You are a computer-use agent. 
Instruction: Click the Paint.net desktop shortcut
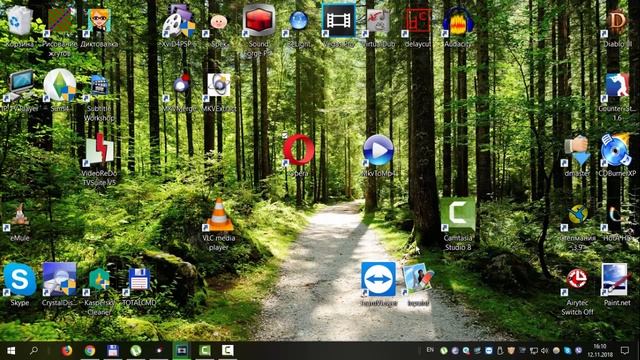click(x=616, y=279)
